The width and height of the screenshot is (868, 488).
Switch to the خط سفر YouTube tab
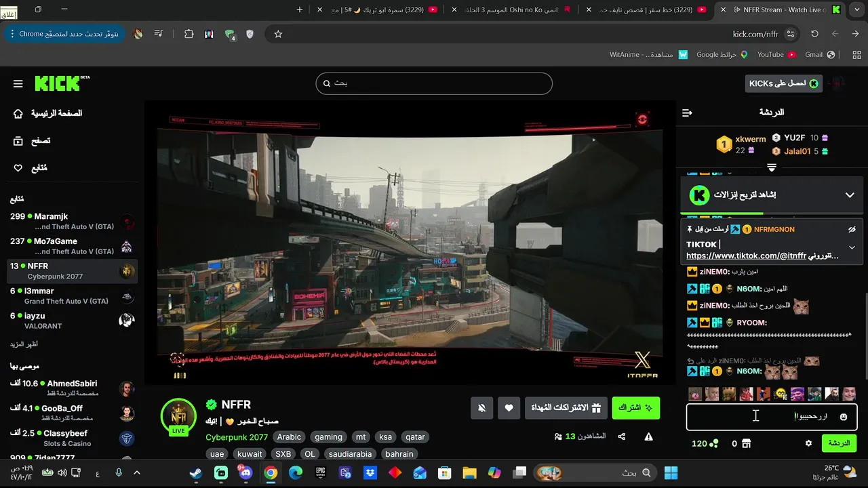click(648, 9)
